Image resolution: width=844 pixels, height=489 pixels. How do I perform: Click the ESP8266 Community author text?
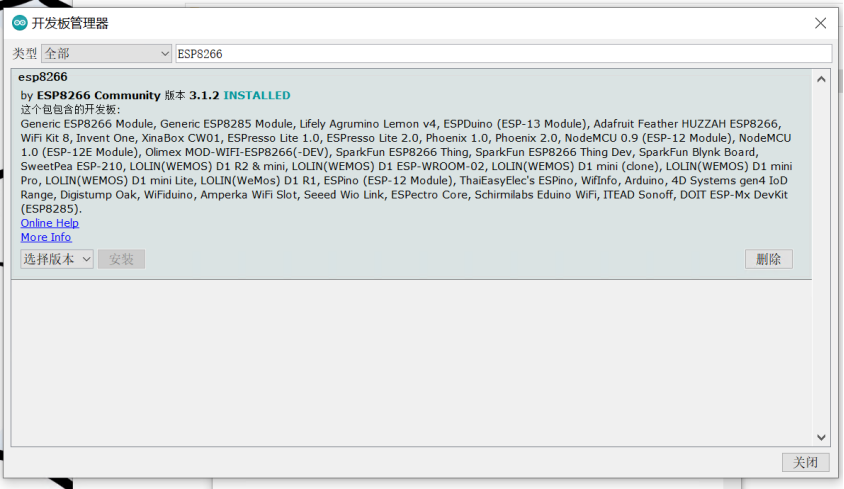click(99, 95)
